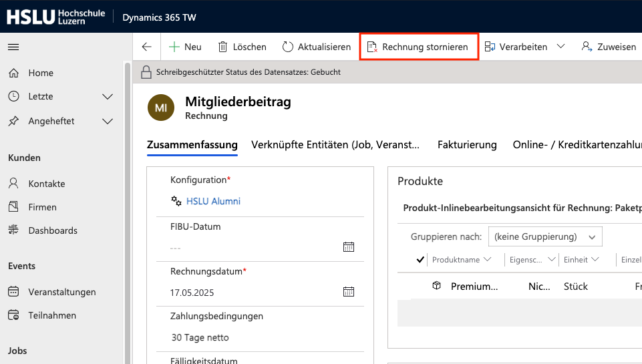Sort by Produktname column header
The image size is (642, 364).
coord(461,260)
